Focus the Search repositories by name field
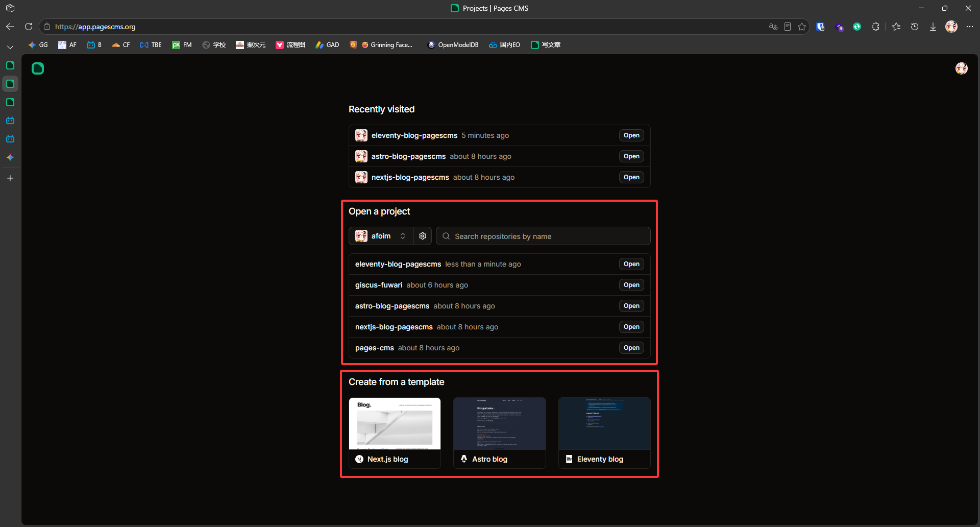This screenshot has width=980, height=527. [x=543, y=236]
